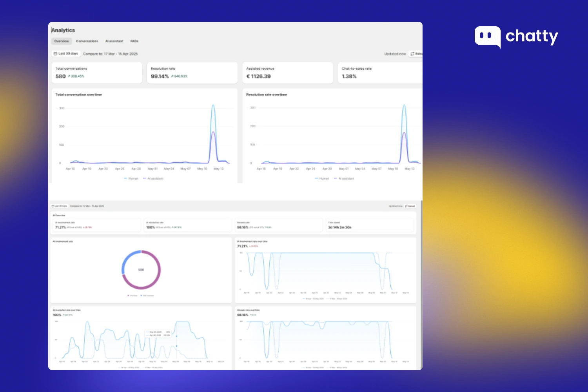Click the Total conversation overtime chart title

coord(79,95)
